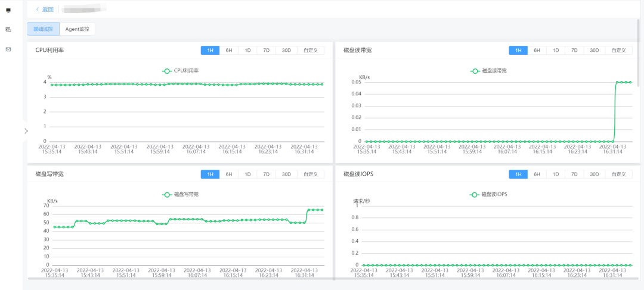
Task: Select 30D range for 磁盘读IOPS chart
Action: tap(595, 174)
